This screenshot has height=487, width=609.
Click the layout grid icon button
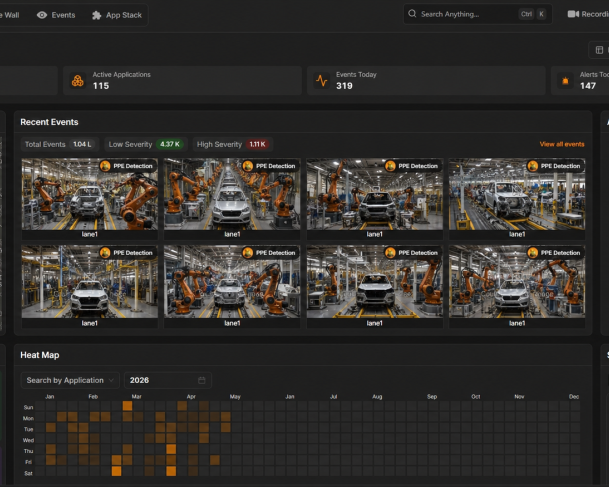(x=599, y=50)
